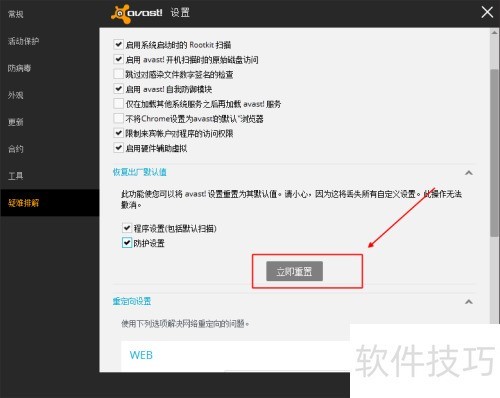Screen dimensions: 500x398
Task: Collapse the 重定向设置 section chevron
Action: [469, 302]
